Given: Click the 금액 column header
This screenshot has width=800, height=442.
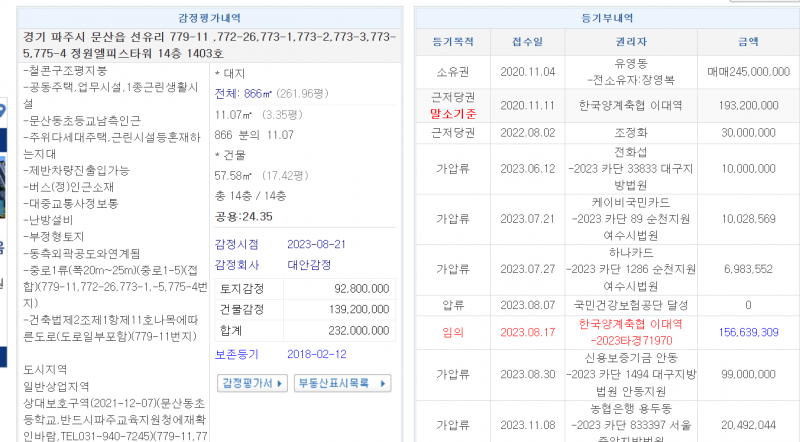Looking at the screenshot, I should click(x=747, y=42).
